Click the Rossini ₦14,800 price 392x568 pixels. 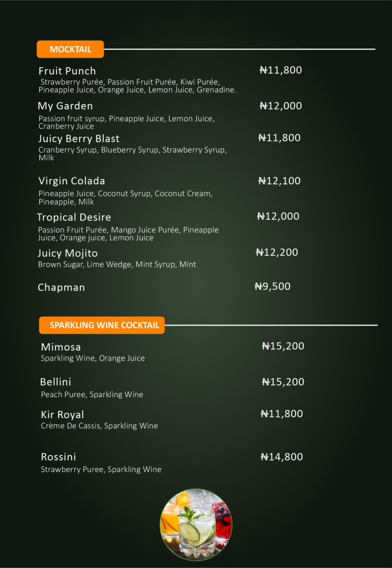[x=282, y=457]
